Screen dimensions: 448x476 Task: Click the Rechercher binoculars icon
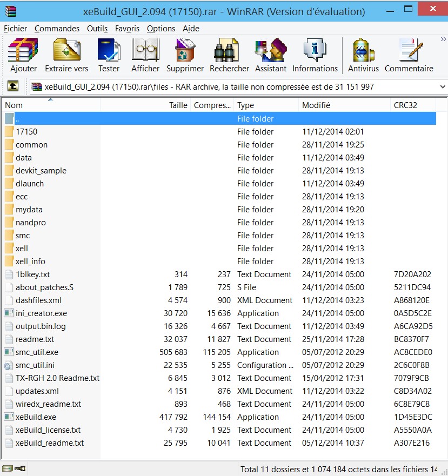[x=226, y=50]
